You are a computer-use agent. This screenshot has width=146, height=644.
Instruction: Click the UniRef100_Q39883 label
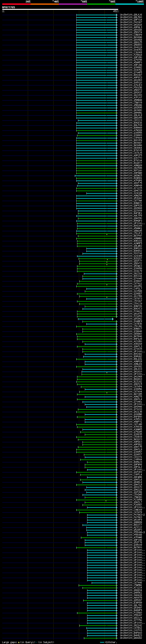click(131, 135)
